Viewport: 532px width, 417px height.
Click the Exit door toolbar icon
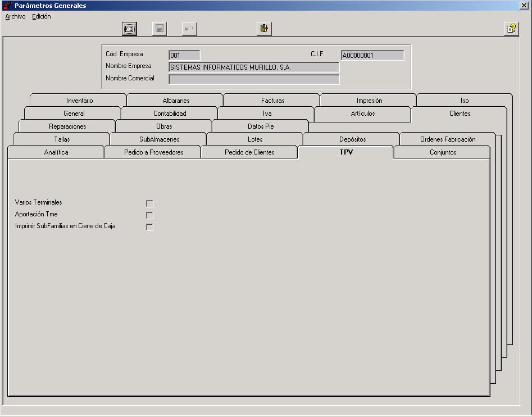[x=264, y=29]
